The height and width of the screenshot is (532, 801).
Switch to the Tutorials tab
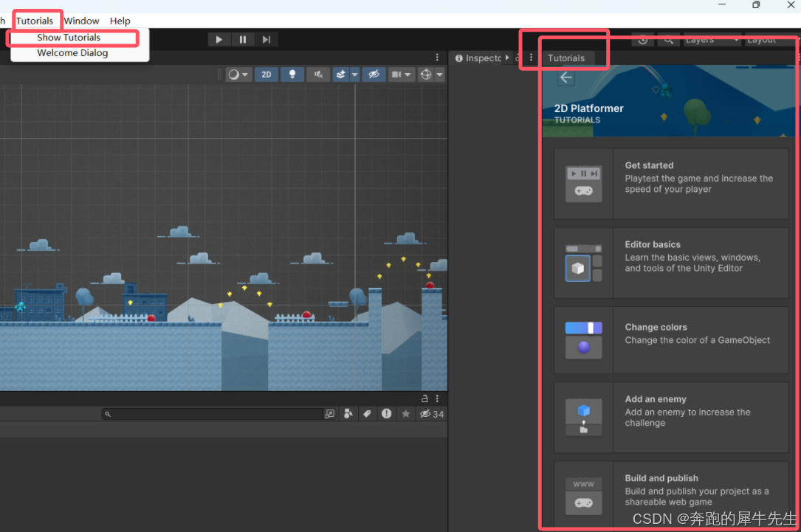566,58
